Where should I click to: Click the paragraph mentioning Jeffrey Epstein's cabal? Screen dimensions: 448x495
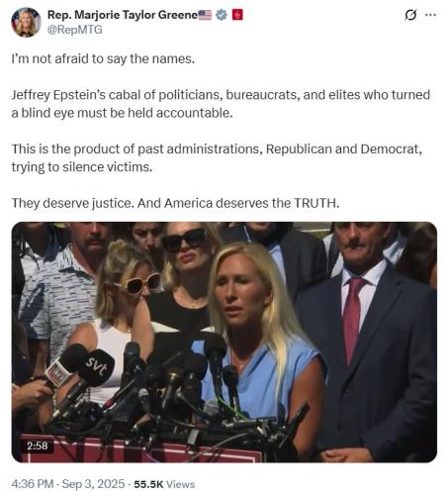tap(221, 104)
